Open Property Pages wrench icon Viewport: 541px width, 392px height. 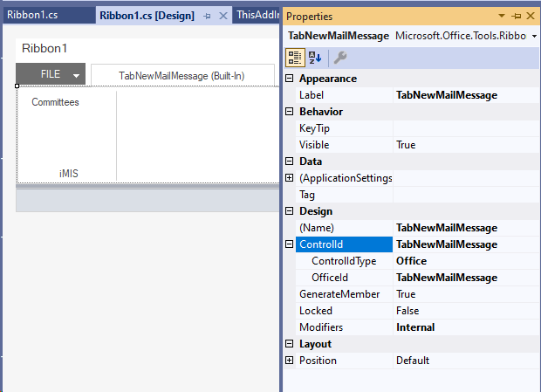click(x=340, y=58)
